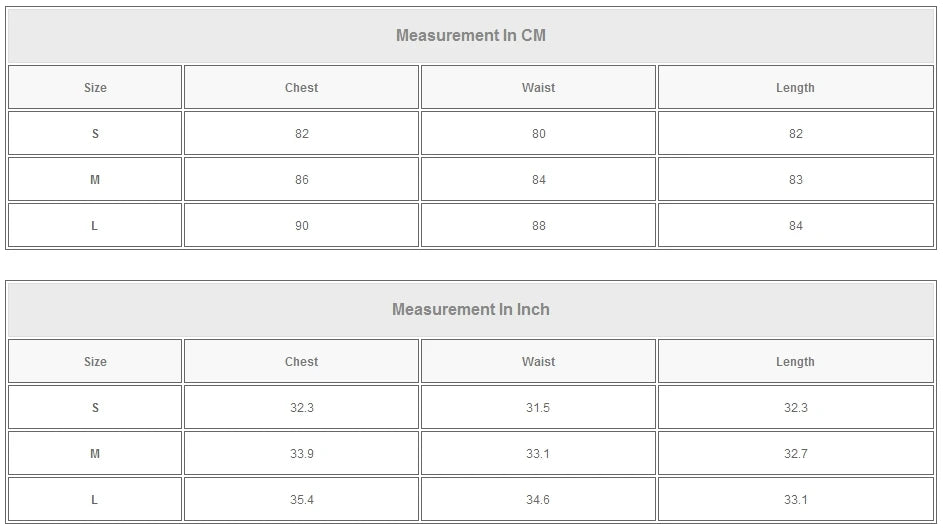Click the "Measurement In CM" table title

470,36
